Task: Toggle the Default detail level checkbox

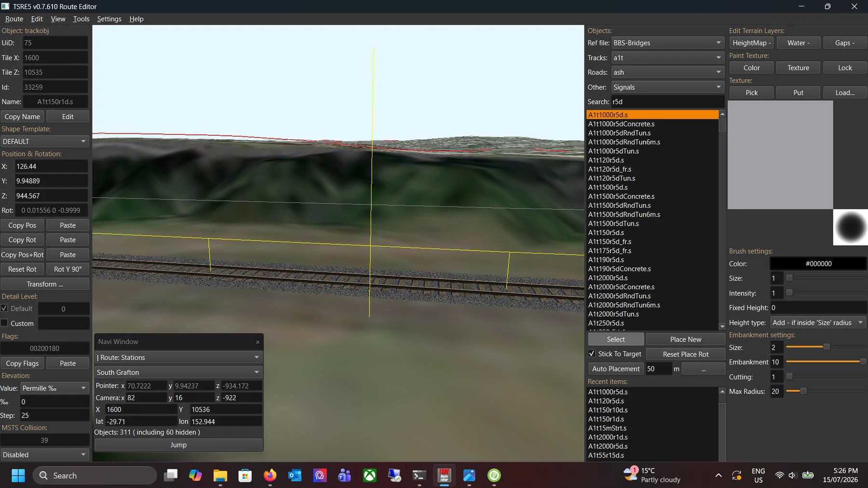Action: click(x=4, y=309)
